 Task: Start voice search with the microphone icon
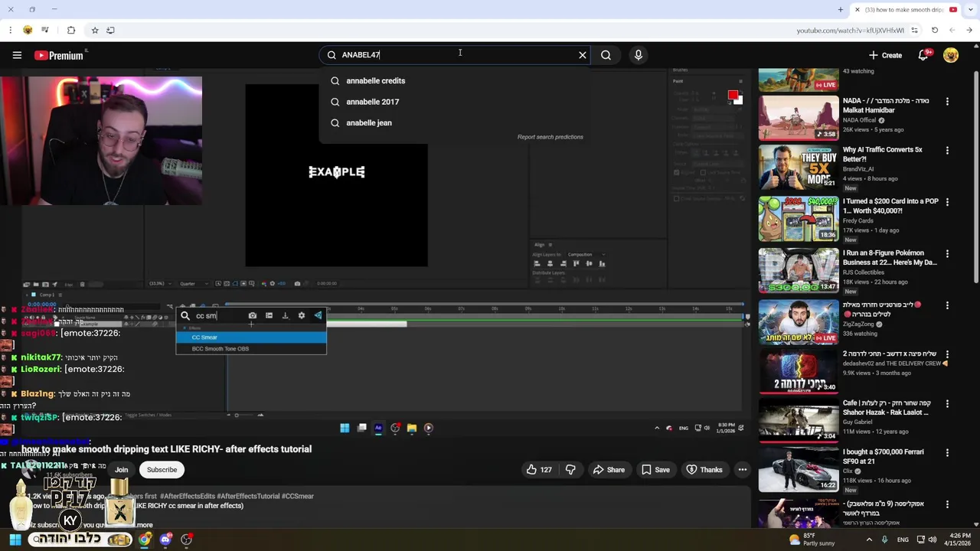639,55
